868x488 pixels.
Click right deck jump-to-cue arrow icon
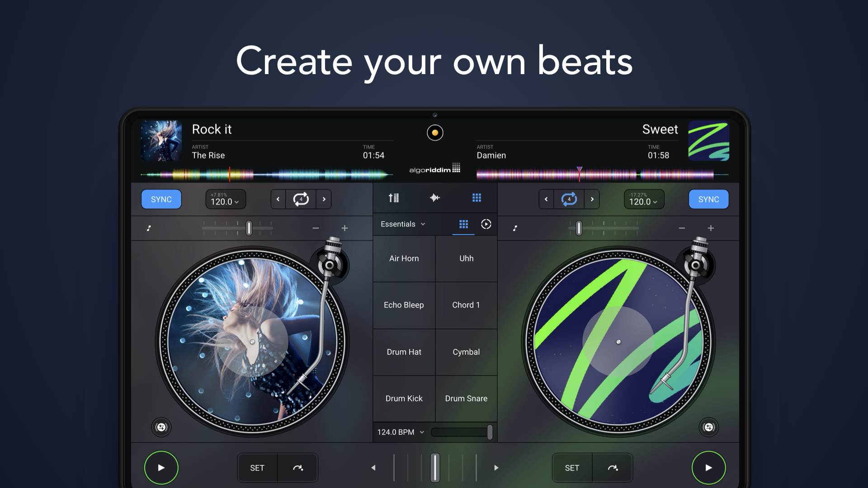pyautogui.click(x=613, y=468)
